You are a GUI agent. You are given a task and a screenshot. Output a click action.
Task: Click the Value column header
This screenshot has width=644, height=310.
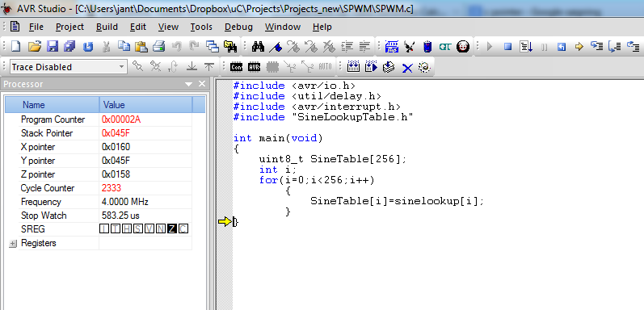click(x=145, y=105)
